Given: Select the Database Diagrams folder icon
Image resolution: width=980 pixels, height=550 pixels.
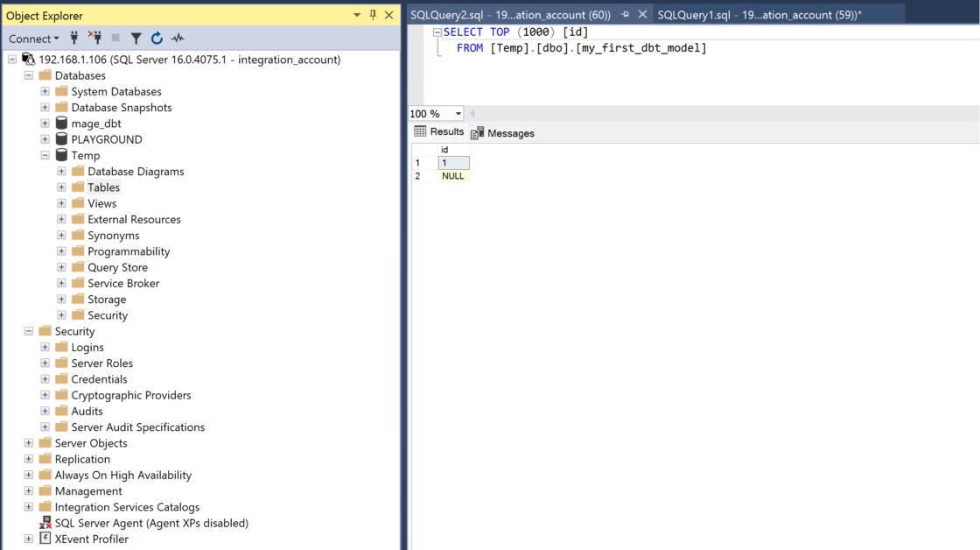Looking at the screenshot, I should coord(78,171).
